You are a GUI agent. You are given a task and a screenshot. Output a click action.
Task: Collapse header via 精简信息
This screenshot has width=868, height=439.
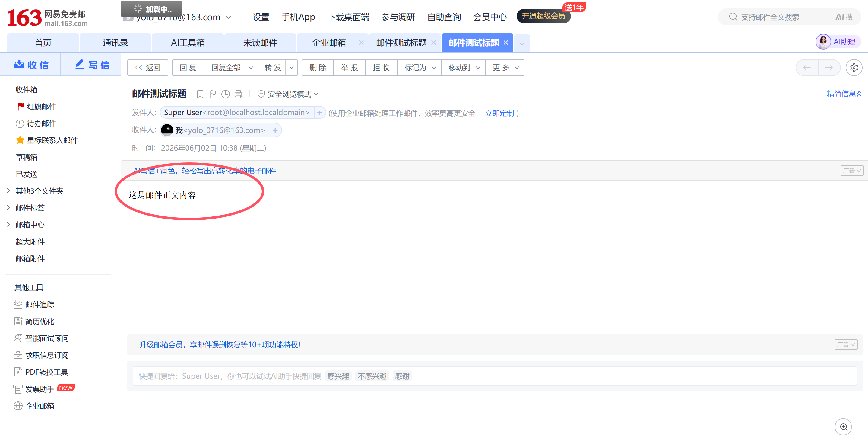[844, 94]
